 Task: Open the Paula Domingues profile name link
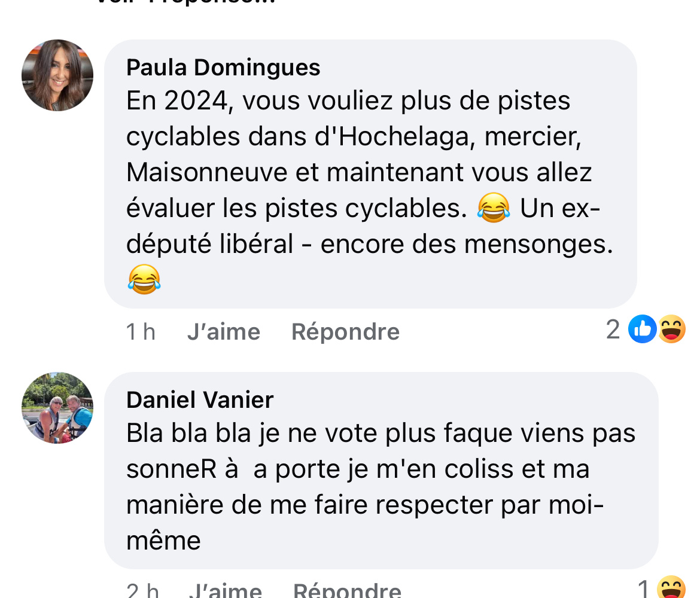pos(223,68)
